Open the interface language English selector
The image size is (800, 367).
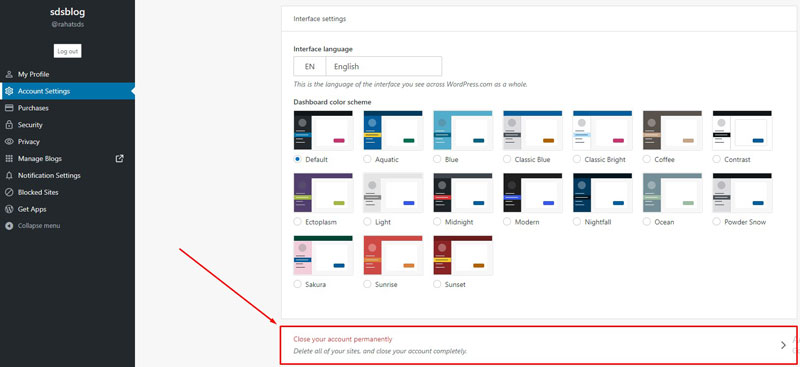pos(367,66)
